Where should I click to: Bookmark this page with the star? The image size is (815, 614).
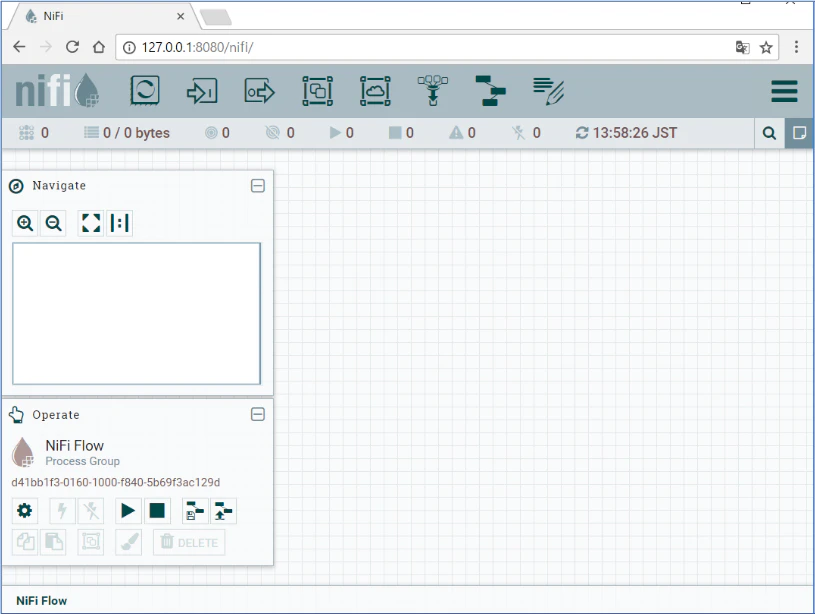[x=766, y=48]
